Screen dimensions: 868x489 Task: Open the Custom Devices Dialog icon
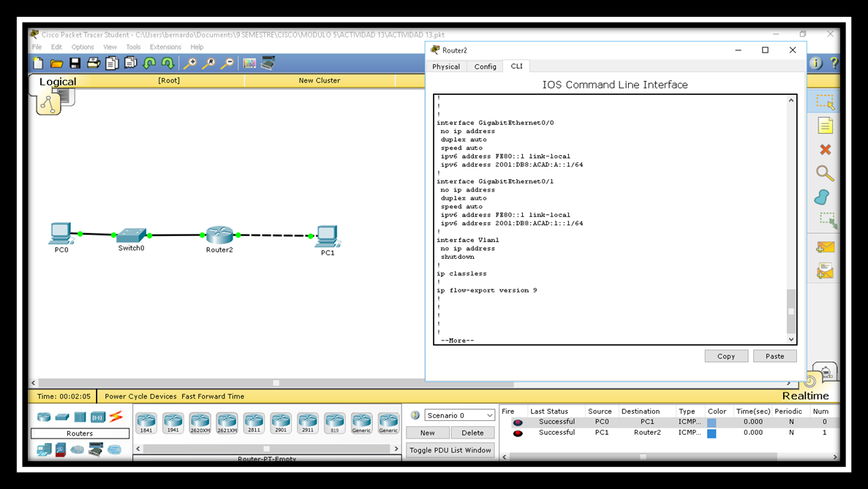(x=268, y=63)
